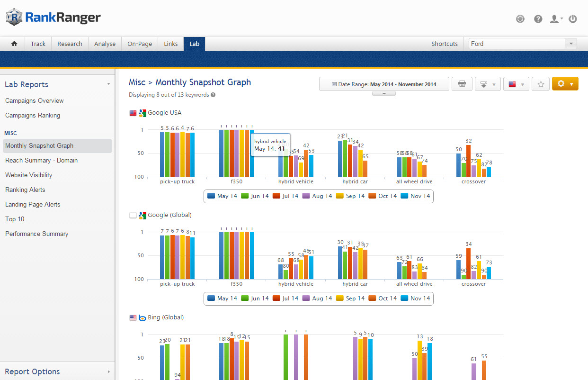Viewport: 588px width, 380px height.
Task: Click the info icon beside keywords count
Action: coord(213,95)
